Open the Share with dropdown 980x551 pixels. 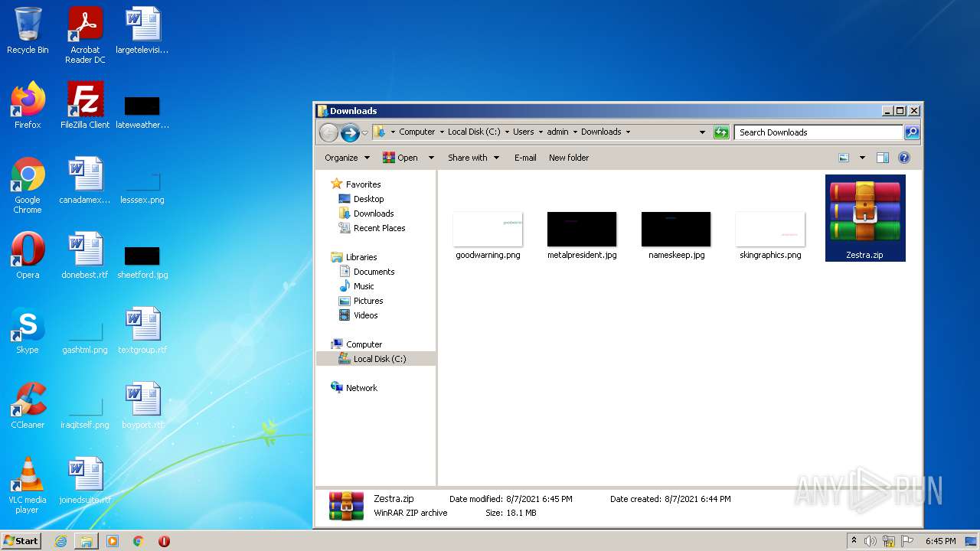(473, 158)
